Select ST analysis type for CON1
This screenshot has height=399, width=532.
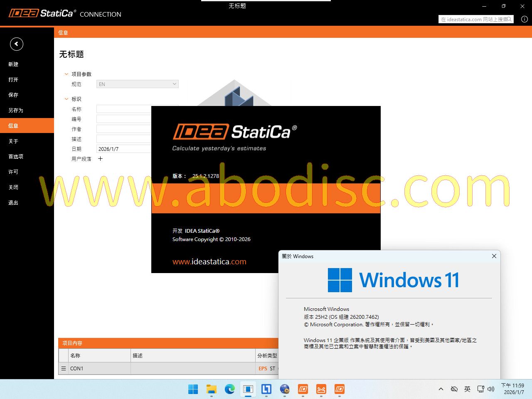(272, 369)
